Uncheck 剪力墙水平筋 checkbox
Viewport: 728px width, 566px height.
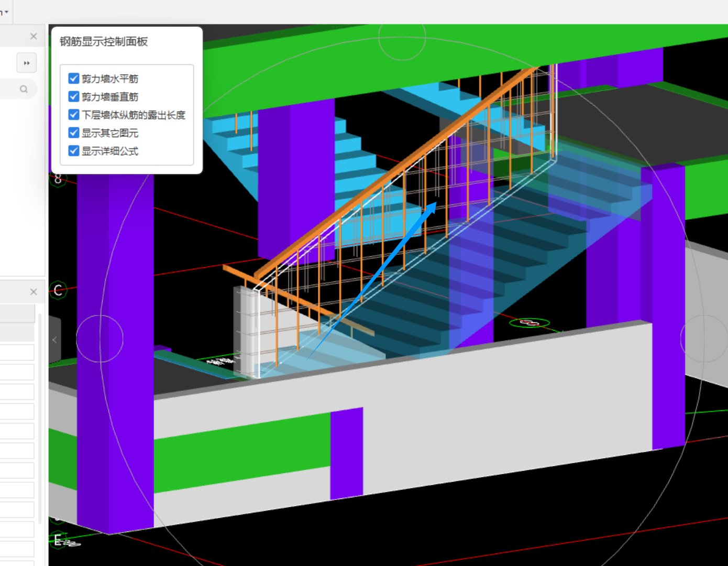(74, 79)
